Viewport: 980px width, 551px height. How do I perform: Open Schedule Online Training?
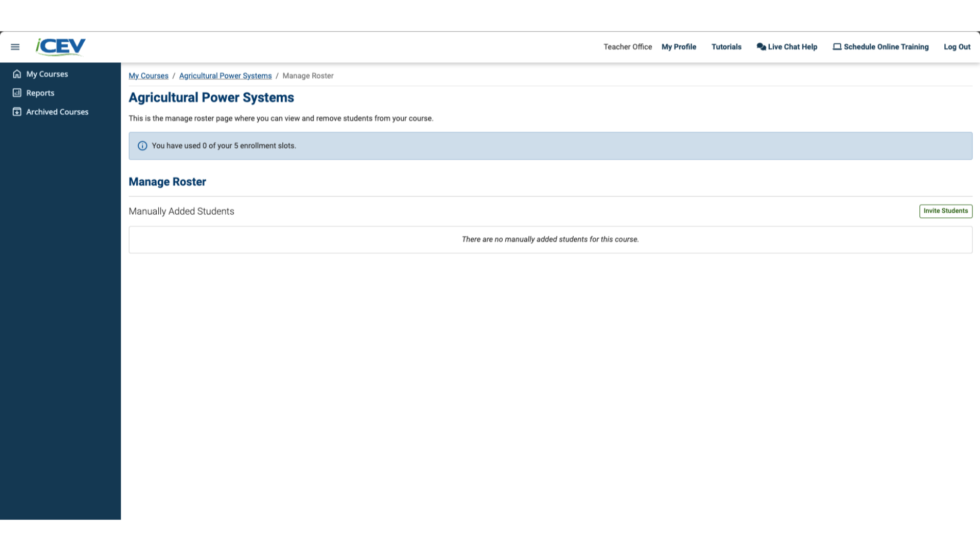[x=880, y=46]
